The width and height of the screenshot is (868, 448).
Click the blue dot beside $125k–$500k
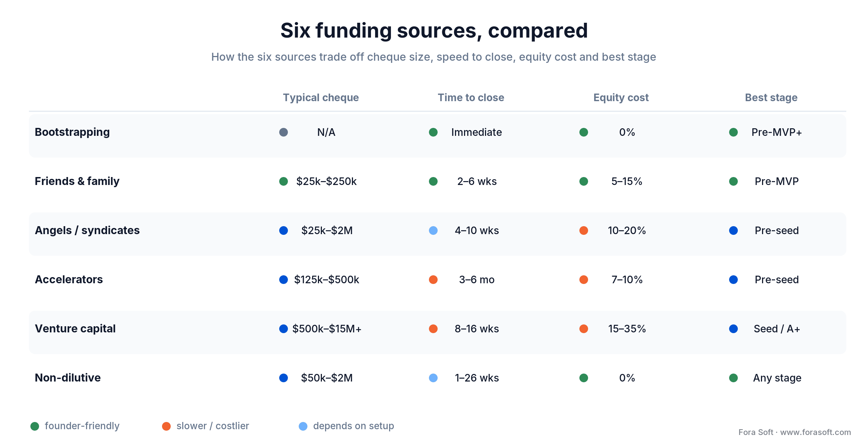click(284, 280)
